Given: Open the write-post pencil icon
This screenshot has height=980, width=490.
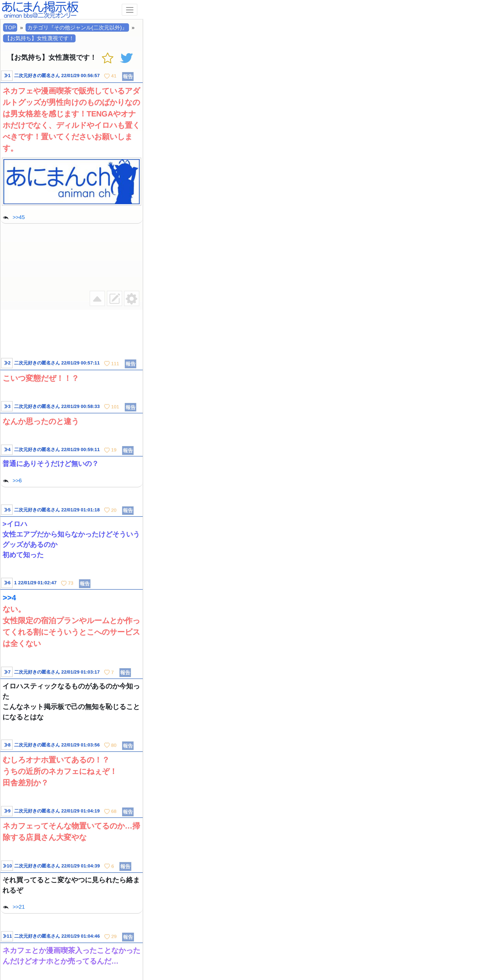Looking at the screenshot, I should tap(114, 299).
